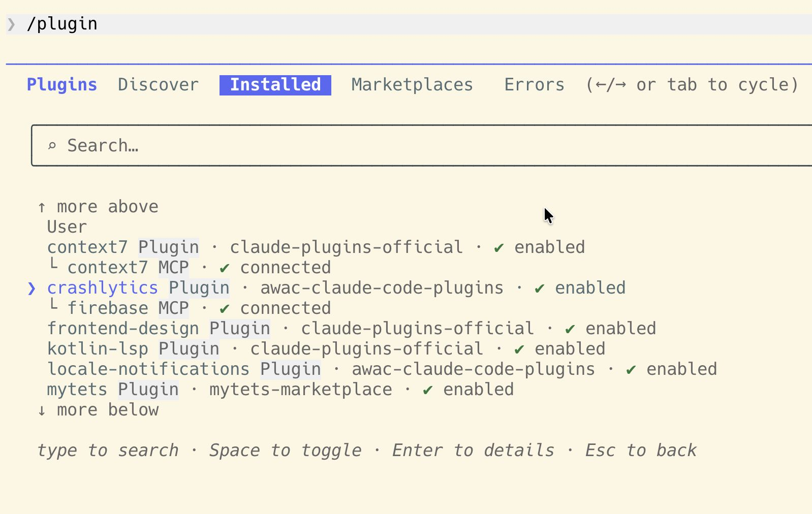Select the context7 MCP sub-entry

[189, 268]
